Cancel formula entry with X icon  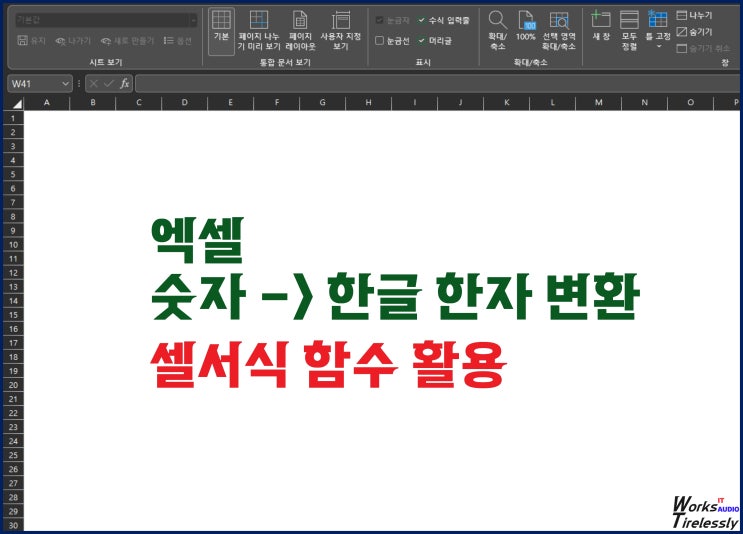pos(94,84)
